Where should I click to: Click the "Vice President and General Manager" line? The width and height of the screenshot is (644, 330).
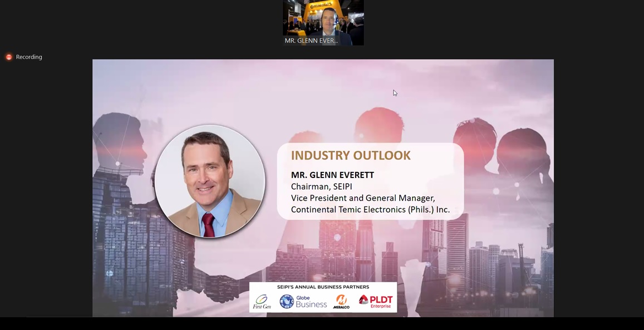click(x=363, y=198)
